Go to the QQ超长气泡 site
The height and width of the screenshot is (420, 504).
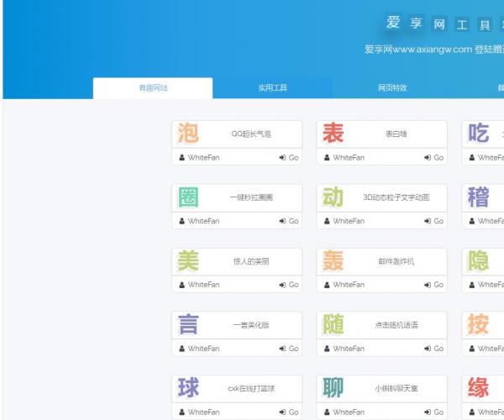pos(289,157)
